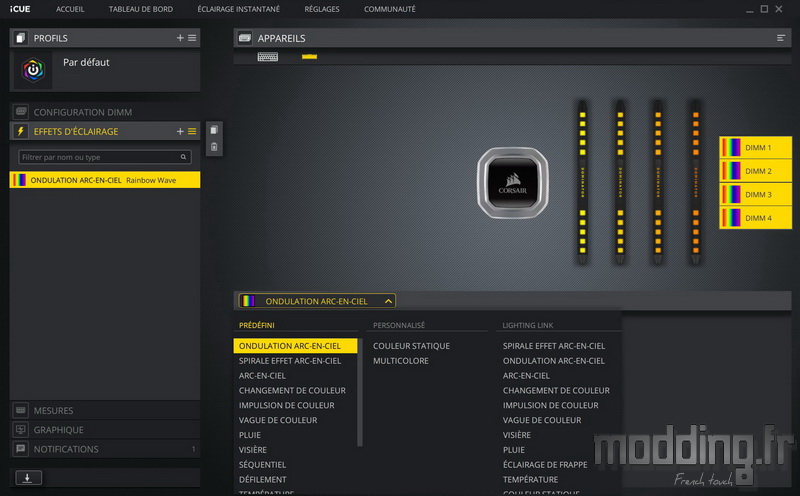Select Lighting Link Éclairage de frappe
The height and width of the screenshot is (496, 800).
point(545,464)
